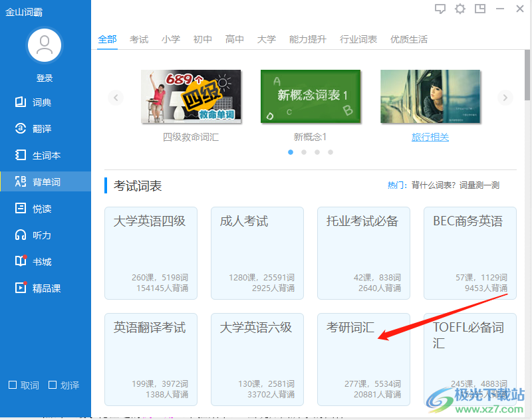Open the TOEFL必备词汇 word list card
Screen dimensions: 532x420
click(x=470, y=360)
